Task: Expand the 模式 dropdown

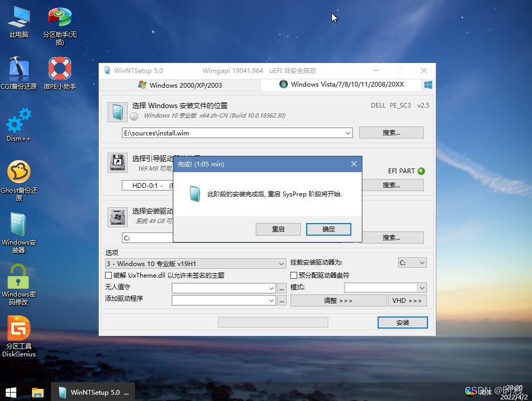Action: [422, 288]
